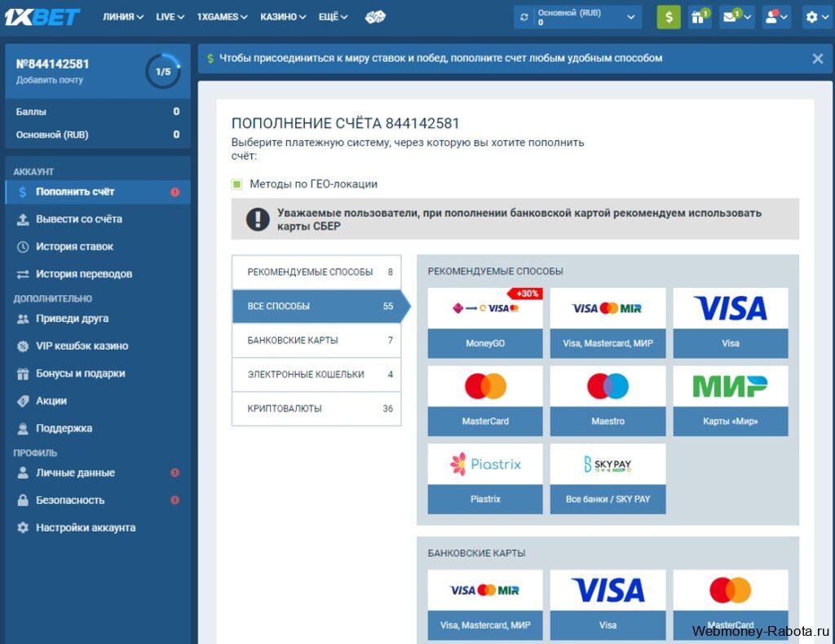The image size is (835, 644).
Task: Open the ЛИНИЯ dropdown menu
Action: click(123, 17)
